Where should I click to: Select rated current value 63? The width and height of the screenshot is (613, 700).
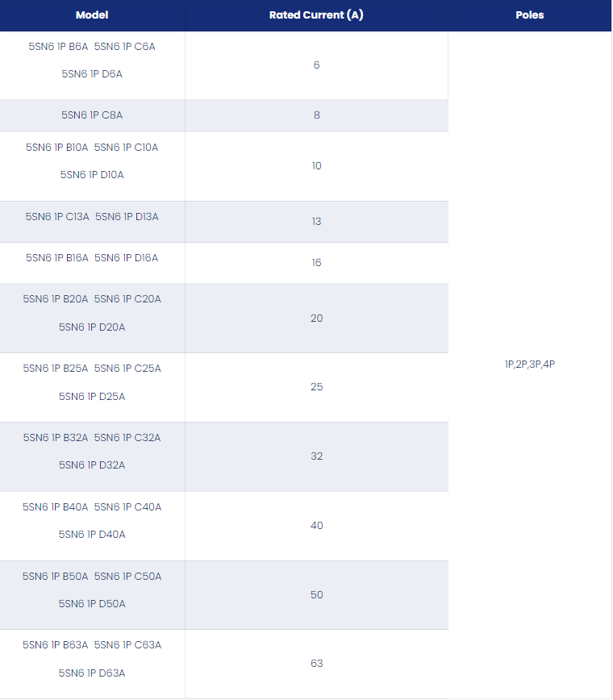(x=316, y=664)
